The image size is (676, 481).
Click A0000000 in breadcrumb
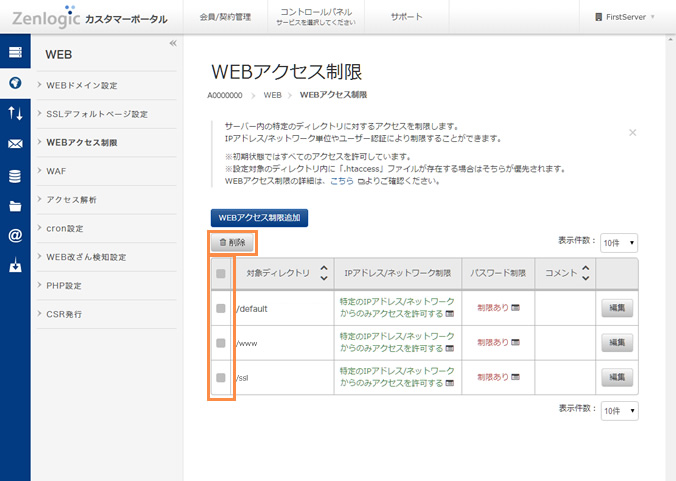pos(225,95)
